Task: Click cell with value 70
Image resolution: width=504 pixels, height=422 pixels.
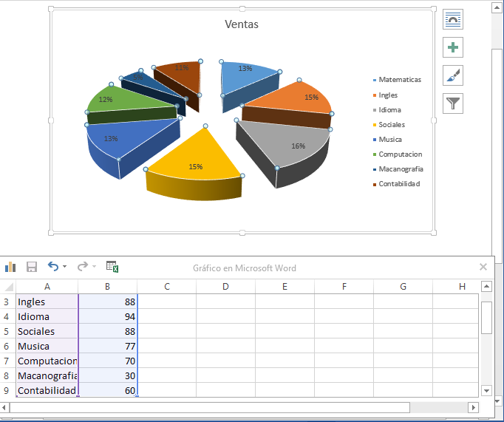Action: coord(108,361)
